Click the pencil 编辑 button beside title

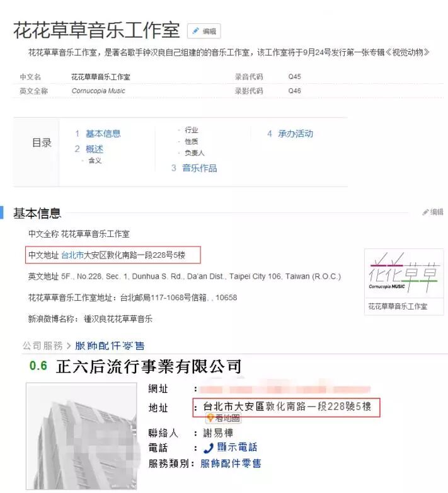point(204,31)
